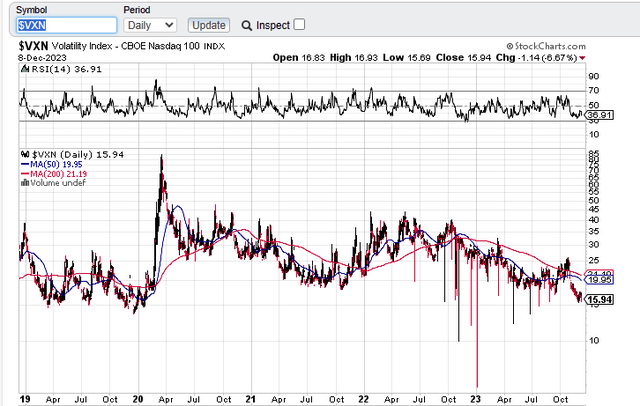This screenshot has width=640, height=406.
Task: Click the Volume undef legend entry
Action: (x=53, y=183)
